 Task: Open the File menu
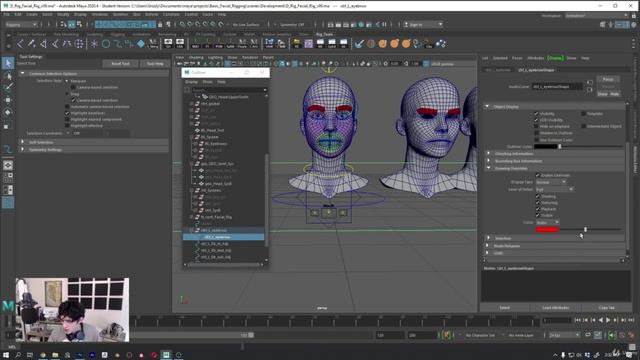click(7, 14)
